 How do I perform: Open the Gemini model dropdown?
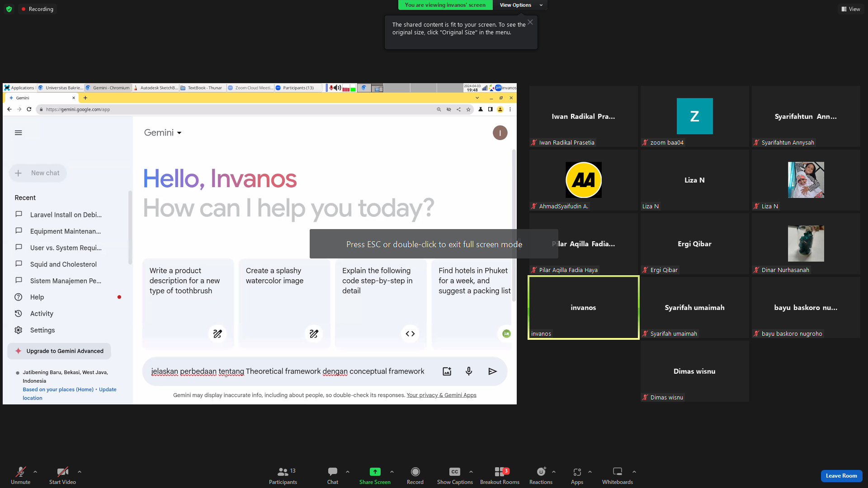pos(163,133)
